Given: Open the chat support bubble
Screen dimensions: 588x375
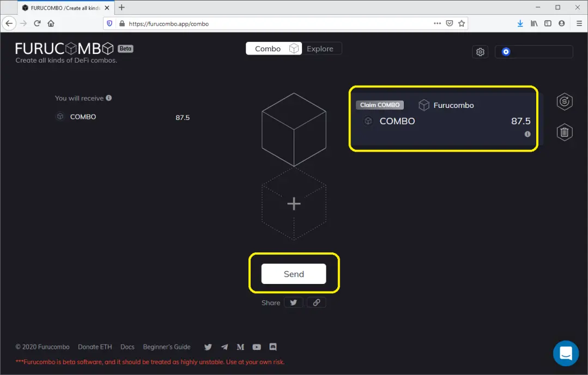Looking at the screenshot, I should [x=566, y=353].
